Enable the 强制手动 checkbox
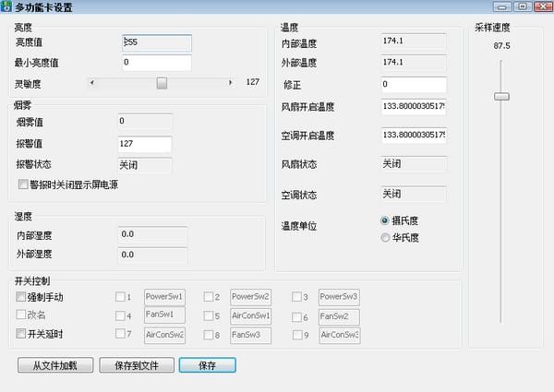Screen dimensions: 554x392 [x=21, y=297]
